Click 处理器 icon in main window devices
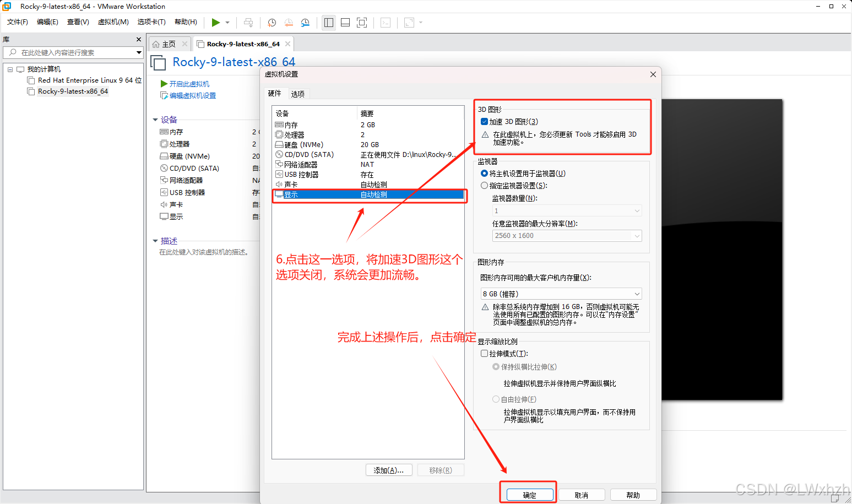The image size is (852, 504). pos(164,144)
